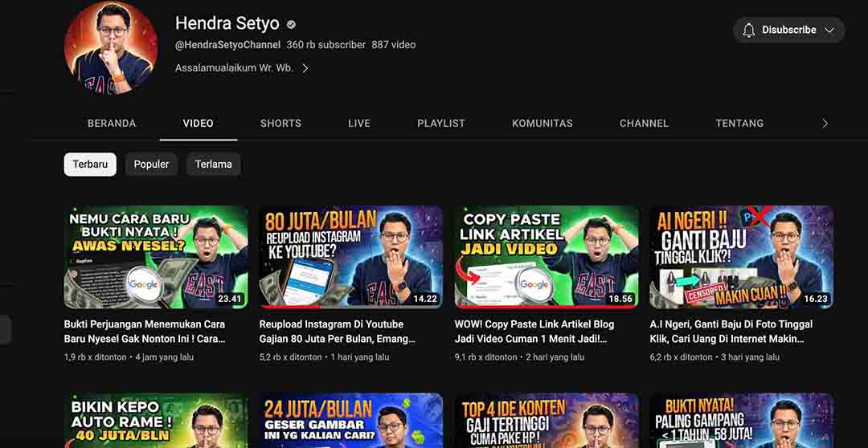
Task: Open the TENTANG tab
Action: [739, 124]
